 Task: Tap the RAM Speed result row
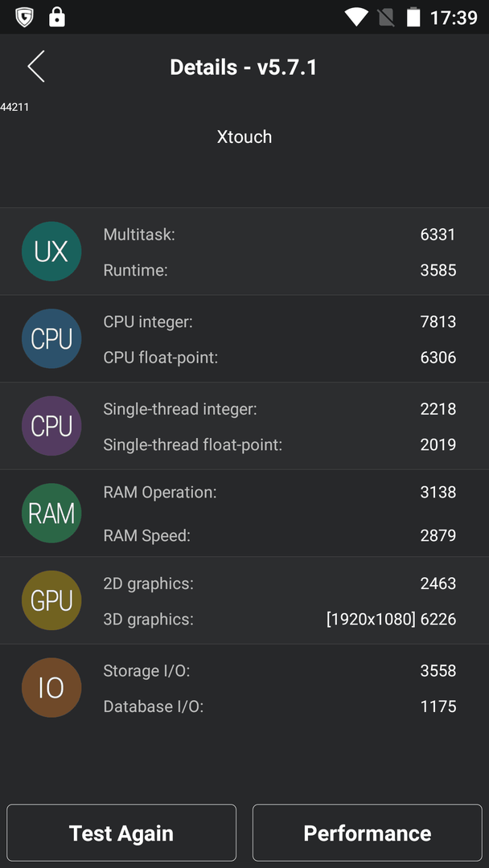point(279,535)
